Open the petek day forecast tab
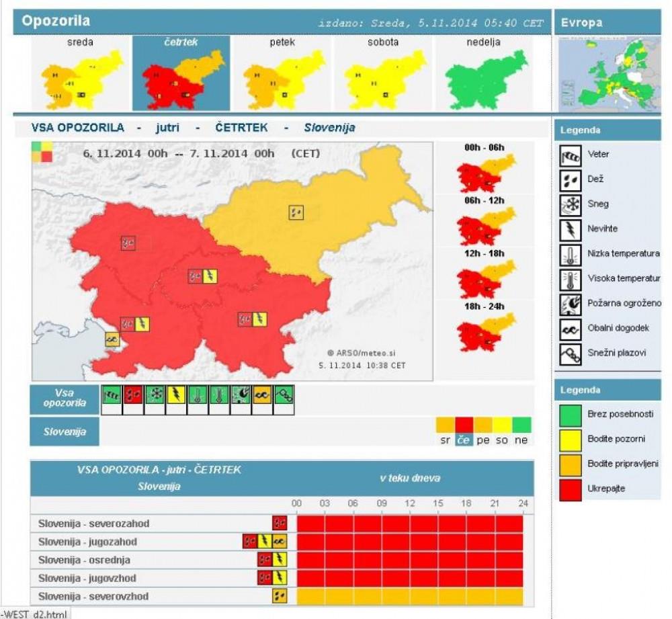The height and width of the screenshot is (619, 672). coord(282,74)
